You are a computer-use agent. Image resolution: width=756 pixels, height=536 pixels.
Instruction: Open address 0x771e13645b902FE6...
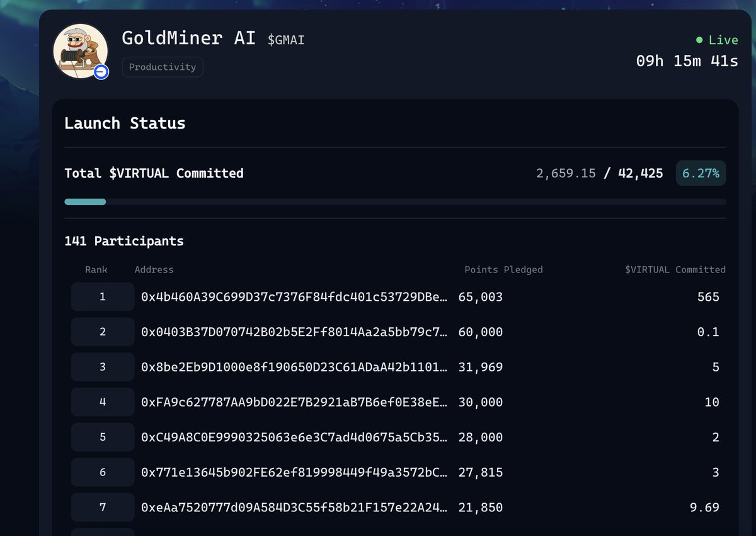coord(295,472)
